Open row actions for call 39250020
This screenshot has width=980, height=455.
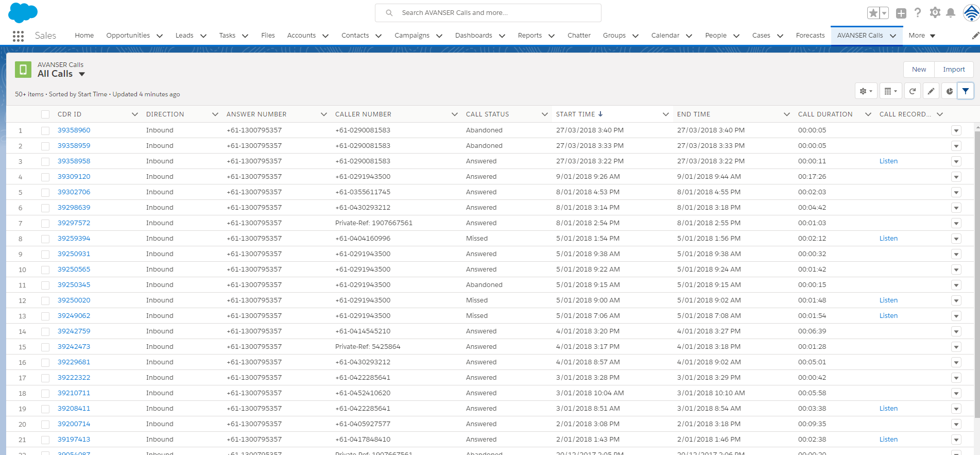956,300
